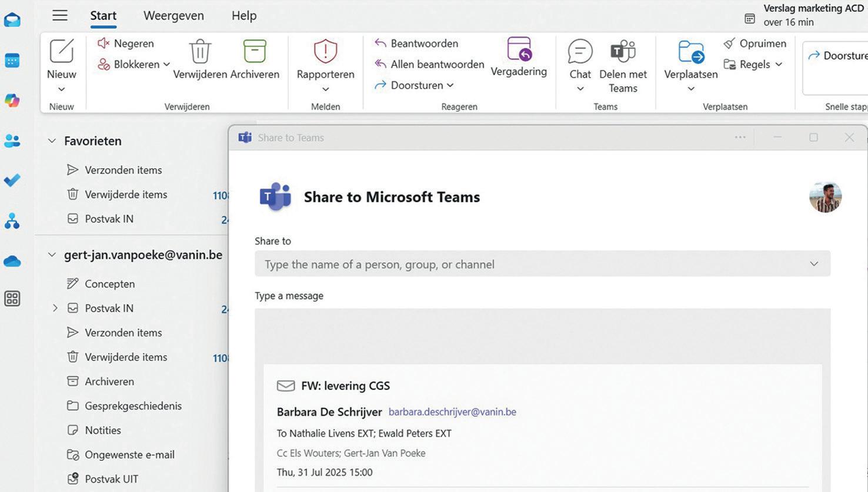Open the People contacts app
Image resolution: width=868 pixels, height=492 pixels.
12,140
